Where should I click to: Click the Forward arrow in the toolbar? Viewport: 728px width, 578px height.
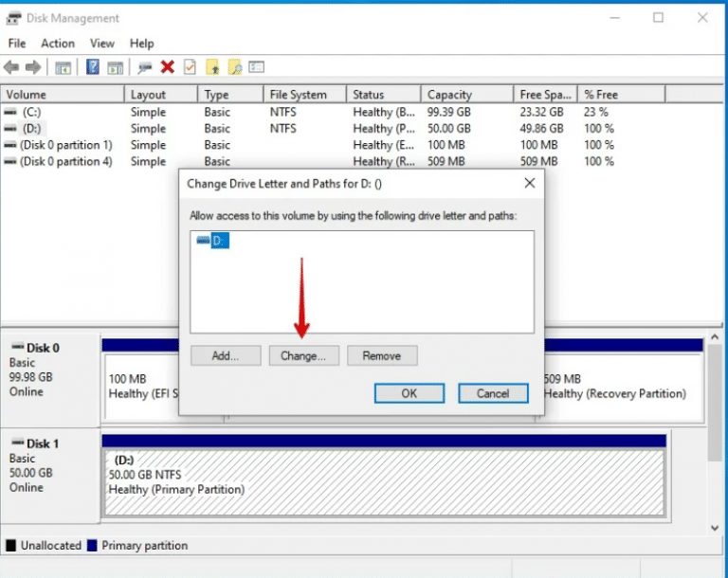tap(33, 67)
